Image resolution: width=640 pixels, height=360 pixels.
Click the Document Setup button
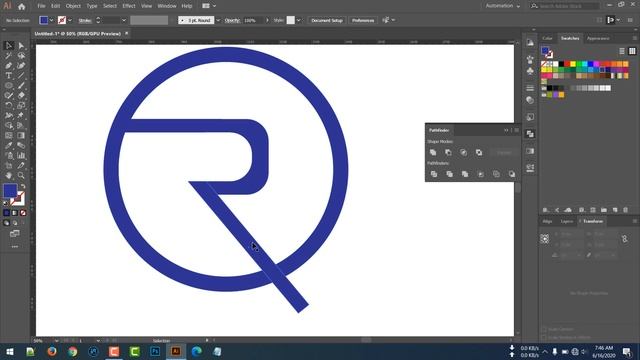coord(327,20)
